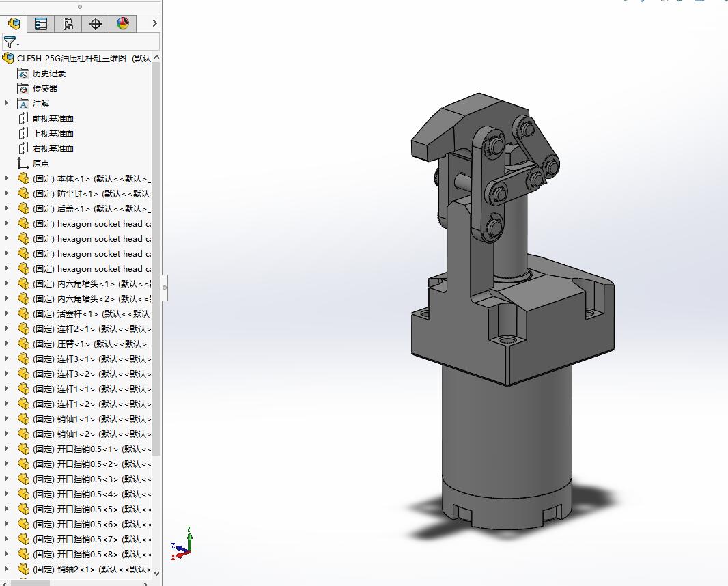Show more manager tabs with right chevron
The width and height of the screenshot is (728, 586).
[154, 23]
